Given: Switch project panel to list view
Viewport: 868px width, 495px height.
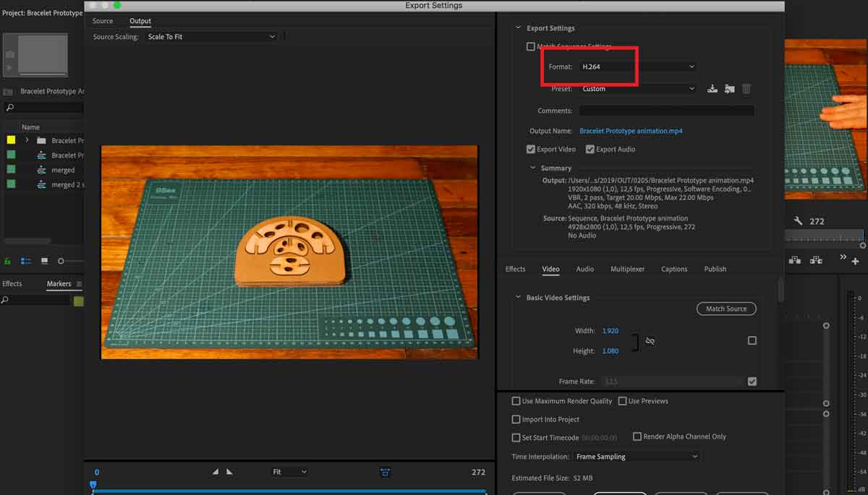Looking at the screenshot, I should 26,261.
